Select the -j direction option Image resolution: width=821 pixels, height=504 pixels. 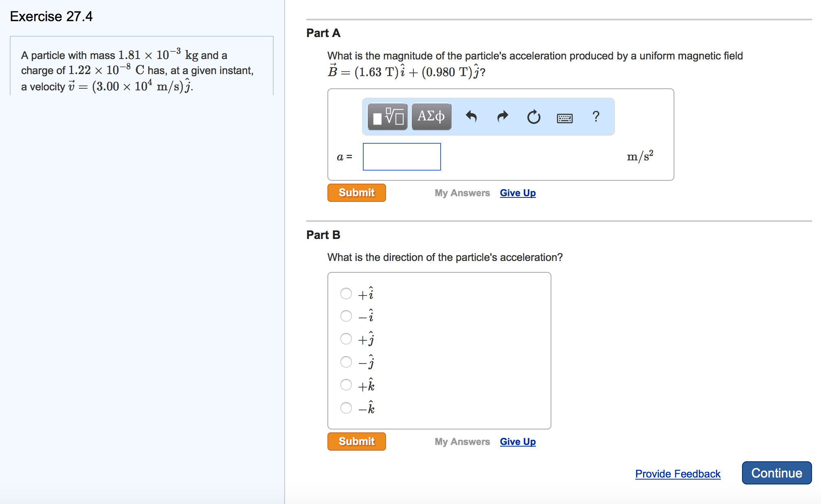point(346,362)
